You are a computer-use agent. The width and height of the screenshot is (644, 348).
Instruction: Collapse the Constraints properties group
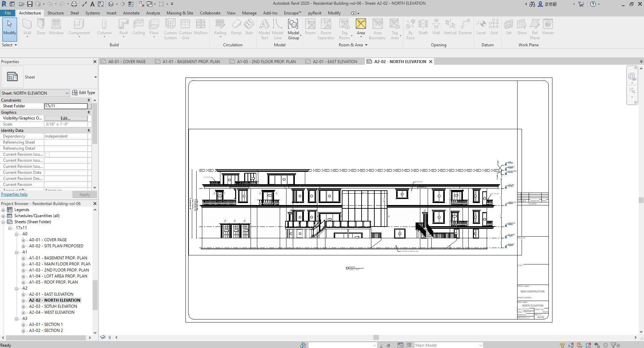tap(89, 100)
